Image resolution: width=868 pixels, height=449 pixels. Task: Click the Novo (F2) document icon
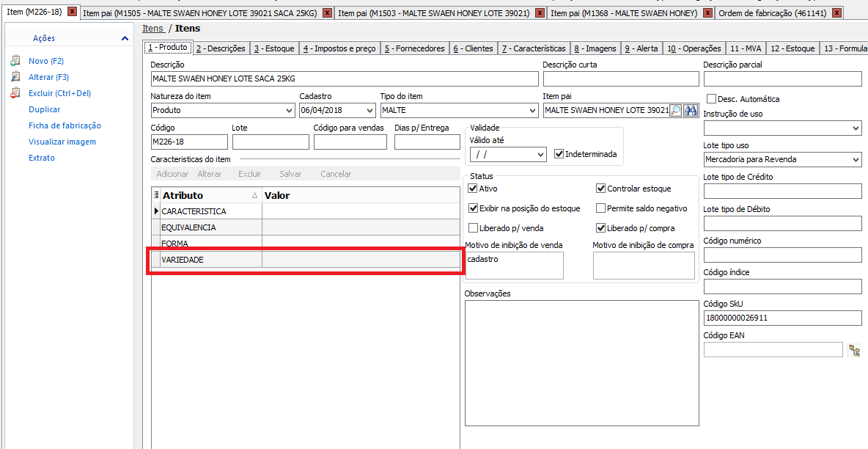tap(15, 61)
